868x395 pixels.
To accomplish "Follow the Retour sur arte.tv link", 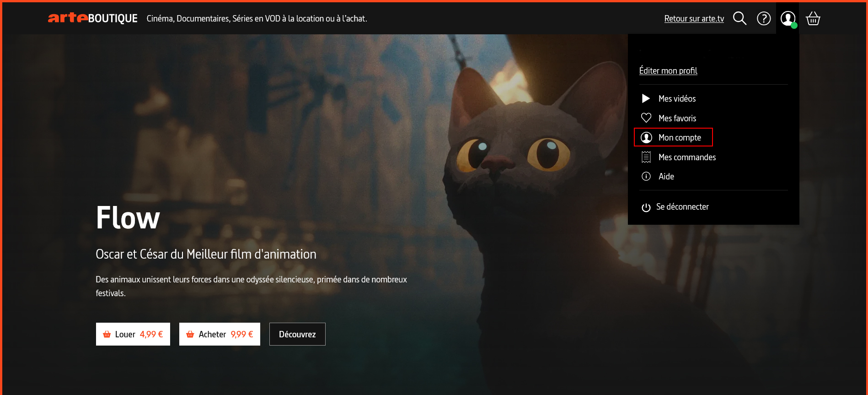I will (x=694, y=18).
